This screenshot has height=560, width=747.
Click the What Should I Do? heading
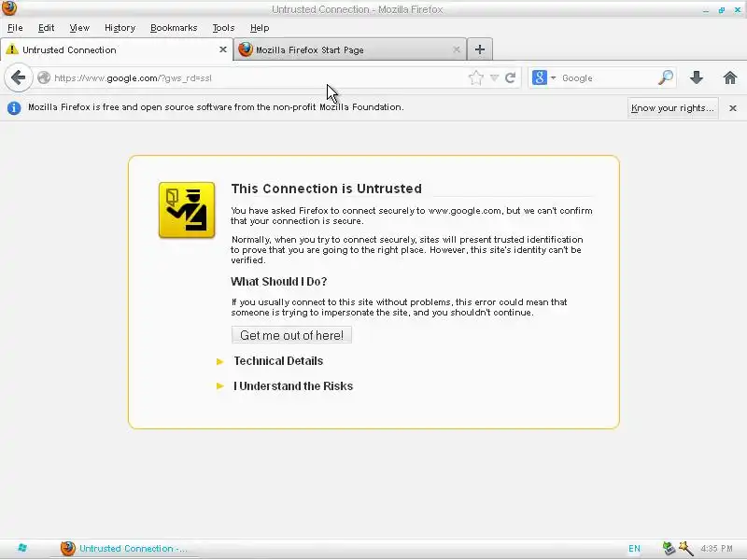coord(278,282)
